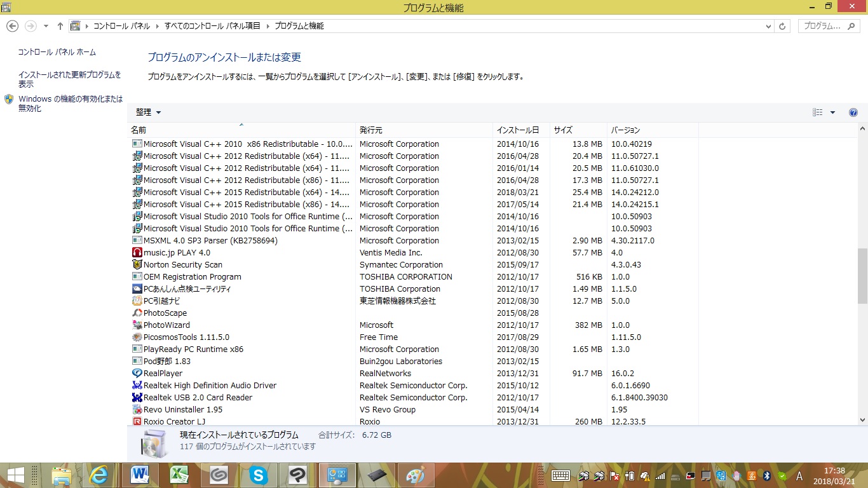Image resolution: width=868 pixels, height=488 pixels.
Task: Select the MSXML 4.0 SP3 Parser (KB2758694) row
Action: (413, 241)
